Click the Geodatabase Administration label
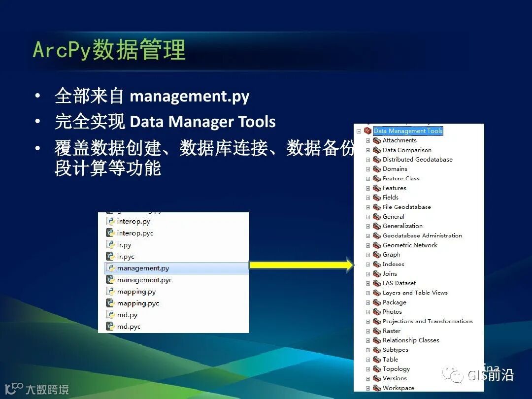Image resolution: width=532 pixels, height=399 pixels. [x=422, y=235]
